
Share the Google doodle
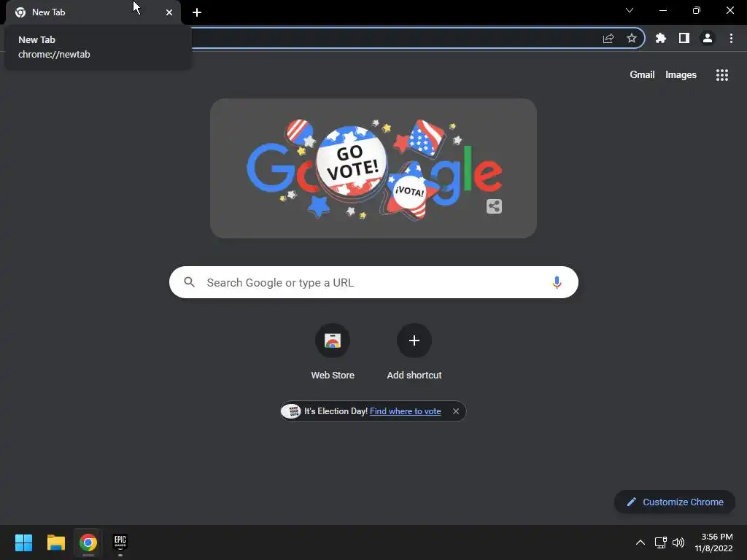(x=494, y=206)
